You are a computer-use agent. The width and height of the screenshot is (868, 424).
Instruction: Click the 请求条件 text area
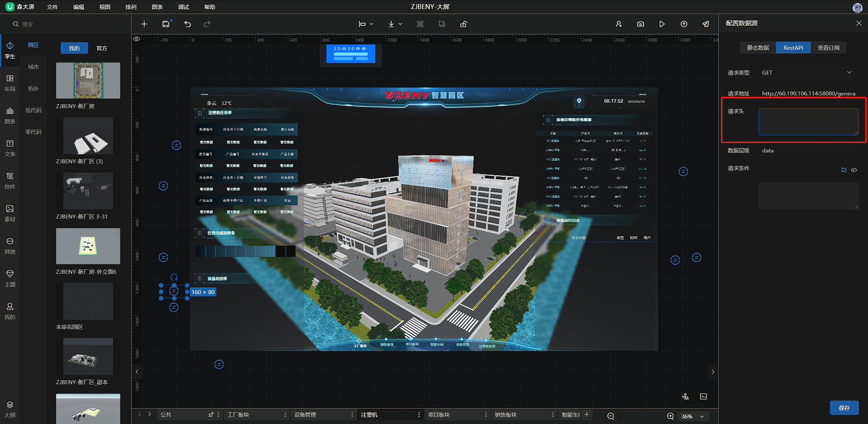tap(808, 195)
